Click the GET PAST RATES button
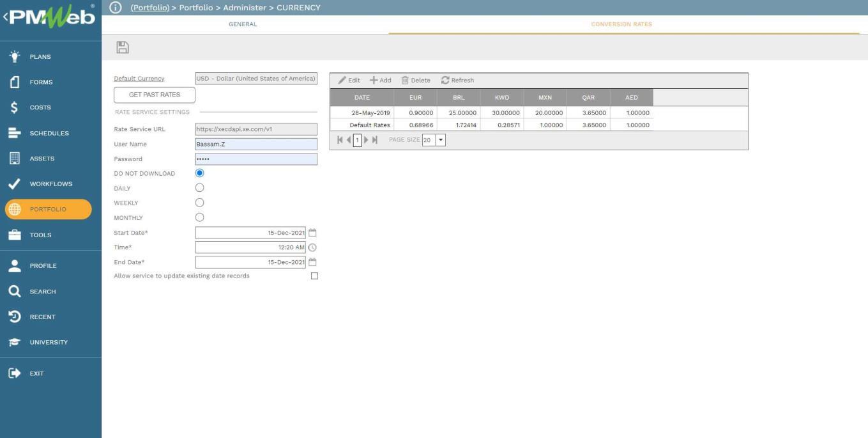Viewport: 868px width, 438px height. click(155, 95)
